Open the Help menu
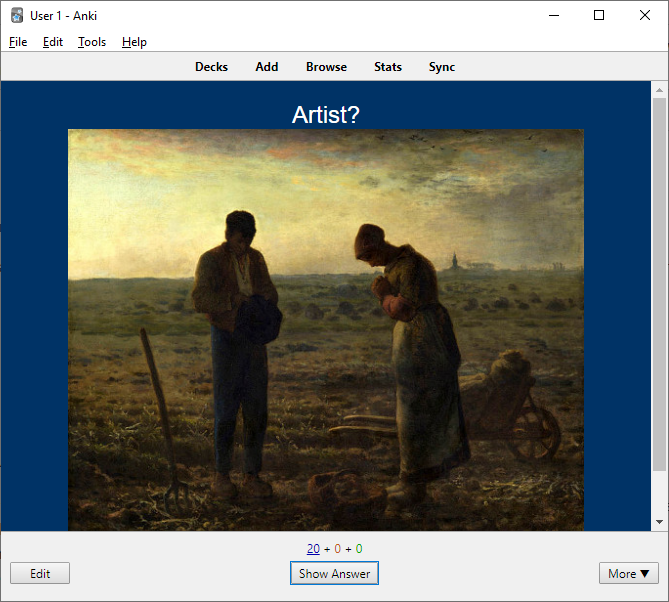The width and height of the screenshot is (669, 602). pos(134,42)
